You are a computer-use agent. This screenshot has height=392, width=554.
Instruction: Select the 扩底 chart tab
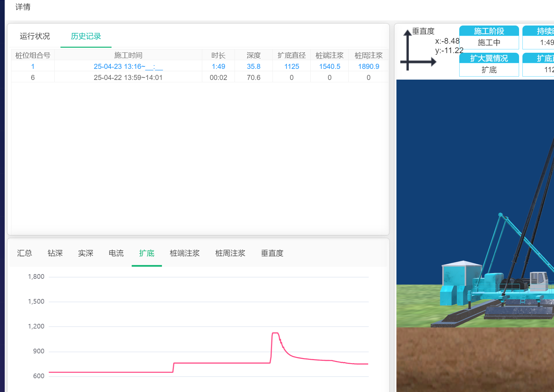pyautogui.click(x=147, y=253)
